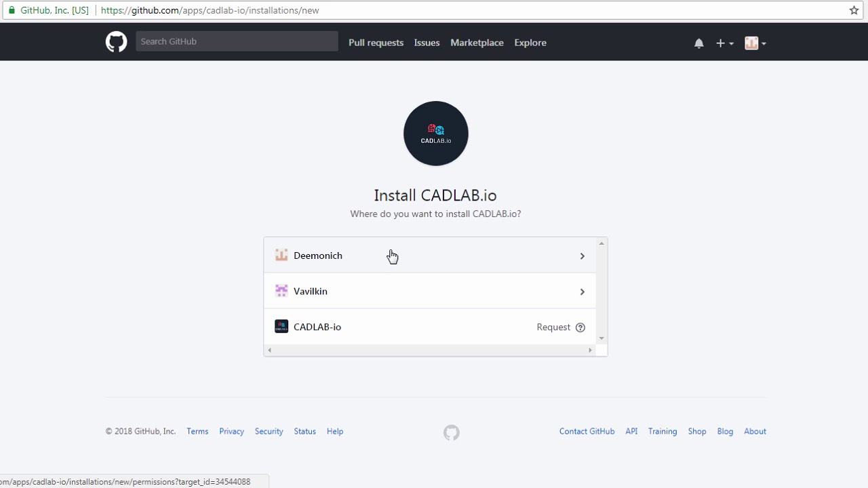Expand the Deemonich row chevron
This screenshot has height=488, width=868.
(x=582, y=256)
